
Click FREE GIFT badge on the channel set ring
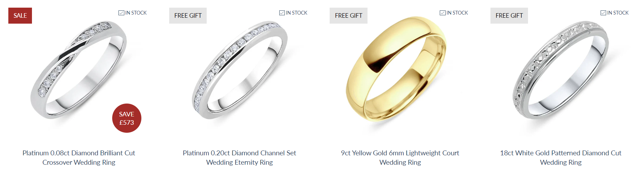[188, 16]
